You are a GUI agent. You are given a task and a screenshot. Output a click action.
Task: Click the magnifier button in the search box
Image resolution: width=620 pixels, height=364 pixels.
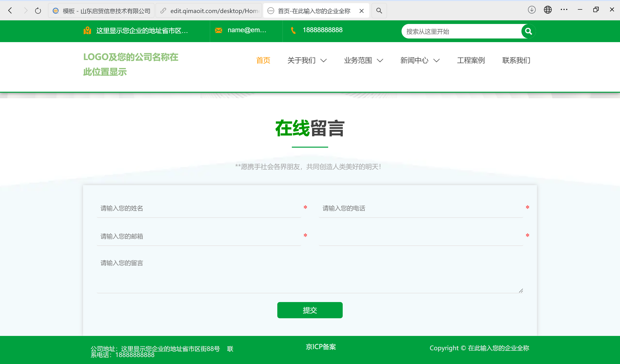[x=528, y=31]
